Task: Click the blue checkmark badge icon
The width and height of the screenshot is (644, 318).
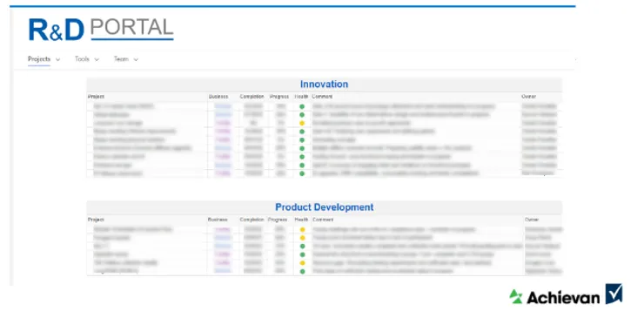Action: (614, 294)
